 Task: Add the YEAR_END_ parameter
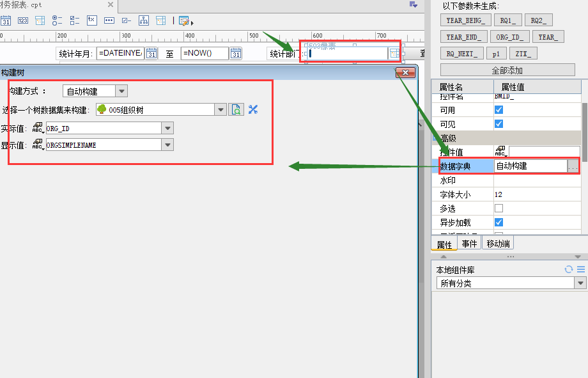(463, 37)
